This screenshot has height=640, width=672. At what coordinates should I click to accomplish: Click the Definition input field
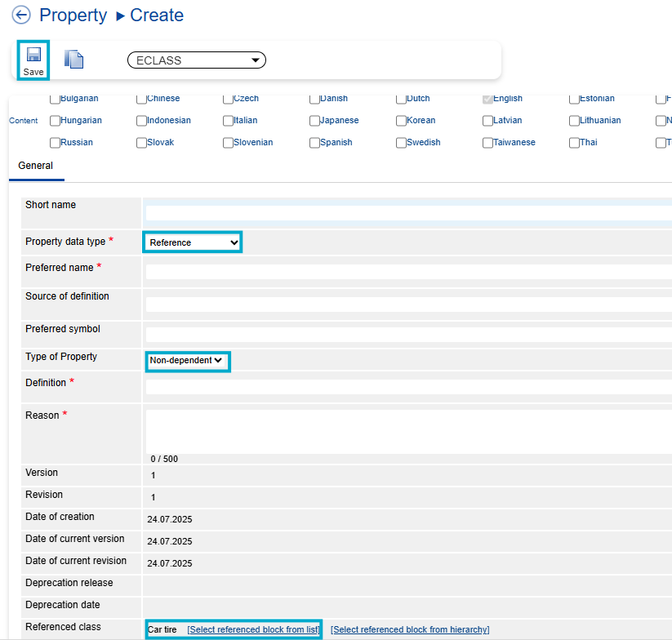point(408,387)
